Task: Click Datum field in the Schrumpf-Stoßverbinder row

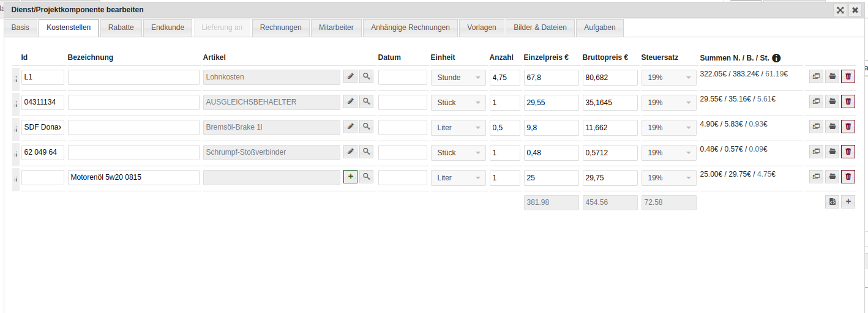Action: click(402, 152)
